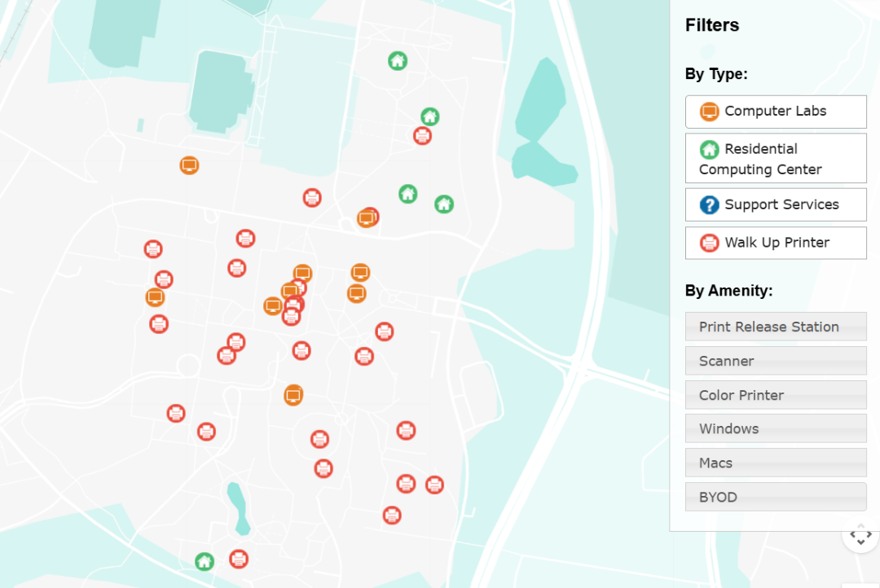The height and width of the screenshot is (588, 880).
Task: Enable the Walk Up Printer filter
Action: point(775,243)
